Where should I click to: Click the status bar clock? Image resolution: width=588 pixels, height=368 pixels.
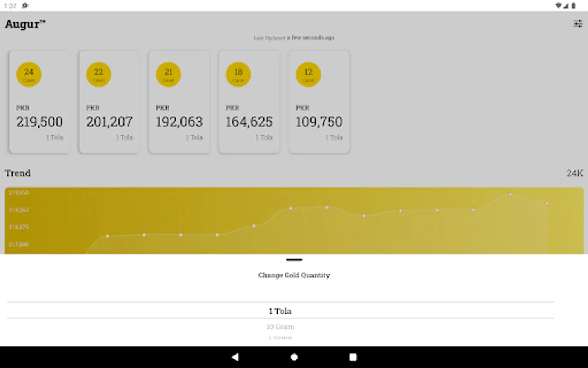click(x=10, y=6)
